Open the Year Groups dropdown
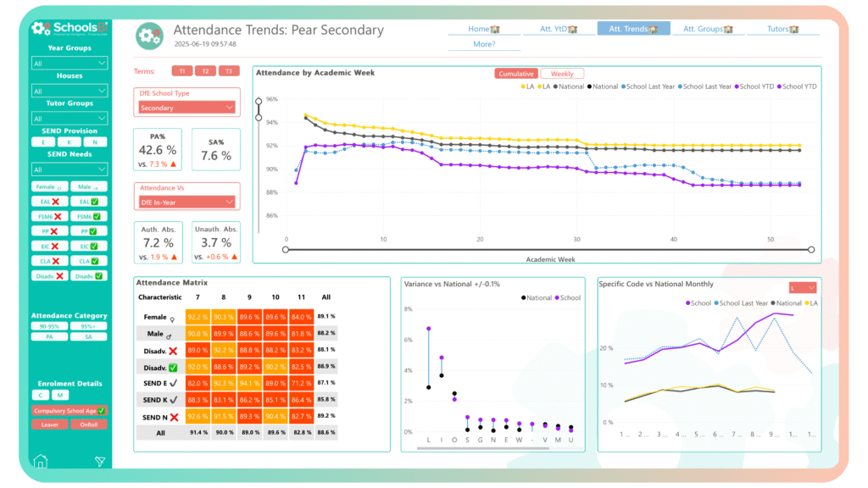This screenshot has height=488, width=868. (x=70, y=63)
